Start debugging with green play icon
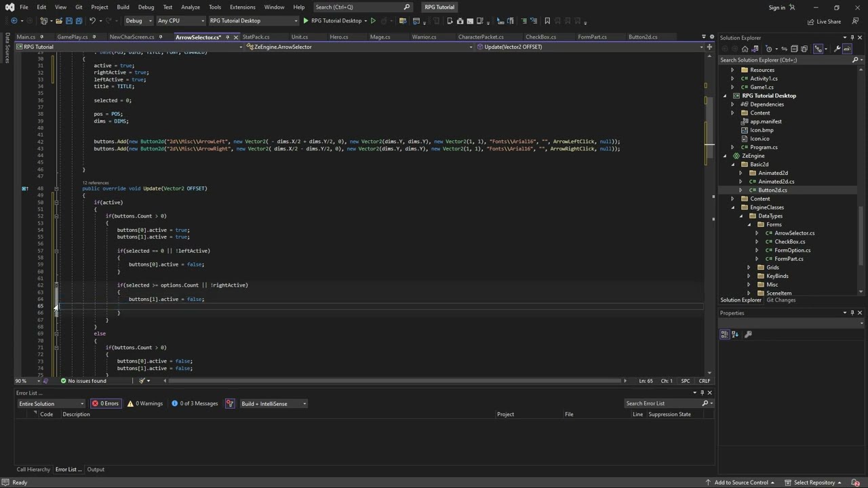Viewport: 868px width, 488px height. point(306,21)
